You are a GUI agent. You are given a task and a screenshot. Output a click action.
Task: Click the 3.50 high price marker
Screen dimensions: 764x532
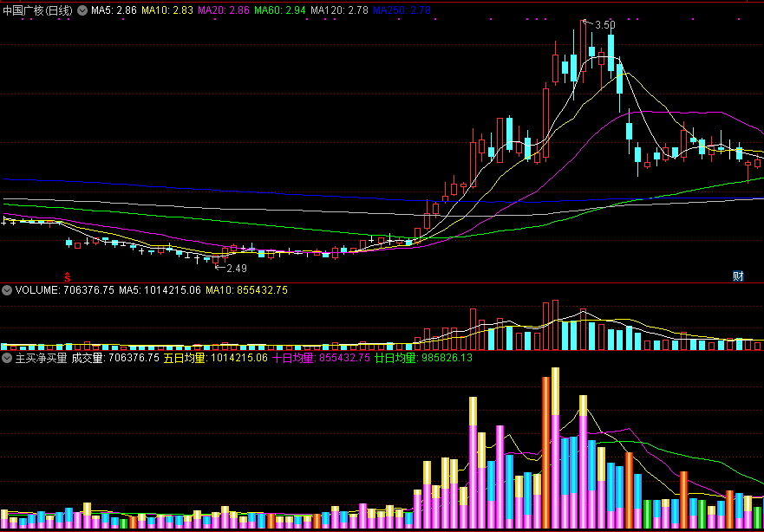pos(604,25)
